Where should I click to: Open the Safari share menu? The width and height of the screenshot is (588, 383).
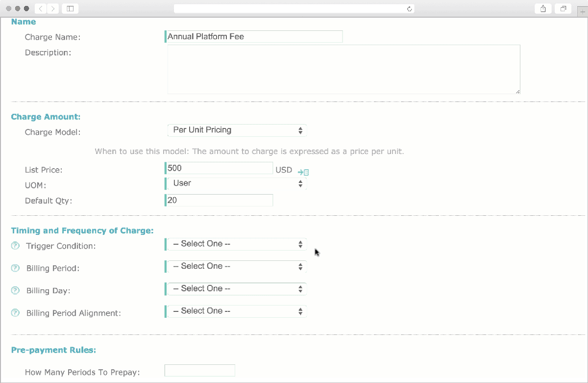pyautogui.click(x=543, y=8)
